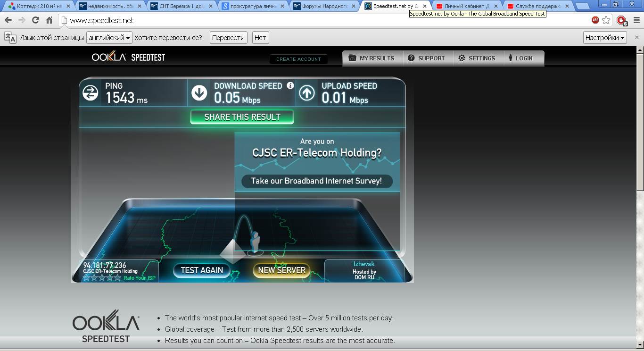This screenshot has width=644, height=351.
Task: Open the page language dropdown set to английский
Action: tap(109, 38)
